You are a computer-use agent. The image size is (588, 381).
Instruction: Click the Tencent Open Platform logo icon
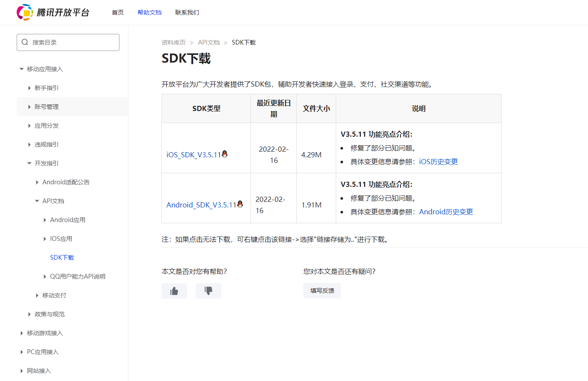pyautogui.click(x=25, y=12)
